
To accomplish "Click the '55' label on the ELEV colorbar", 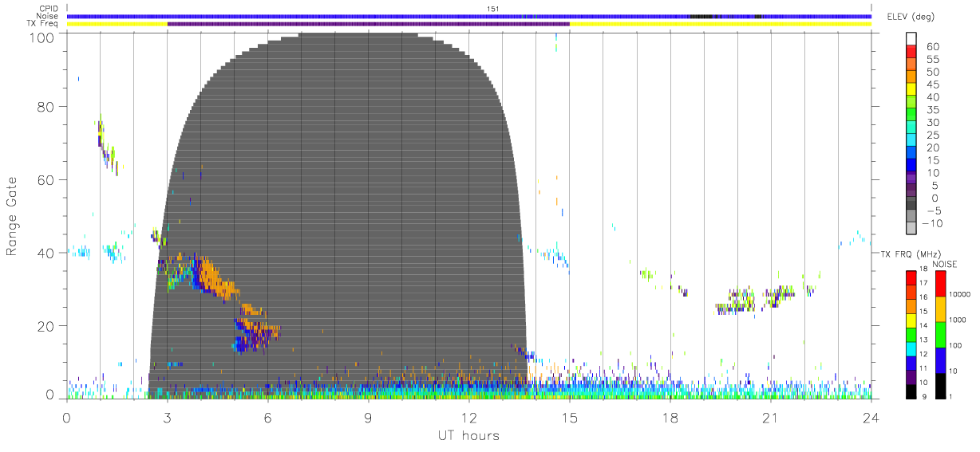I will click(x=931, y=59).
